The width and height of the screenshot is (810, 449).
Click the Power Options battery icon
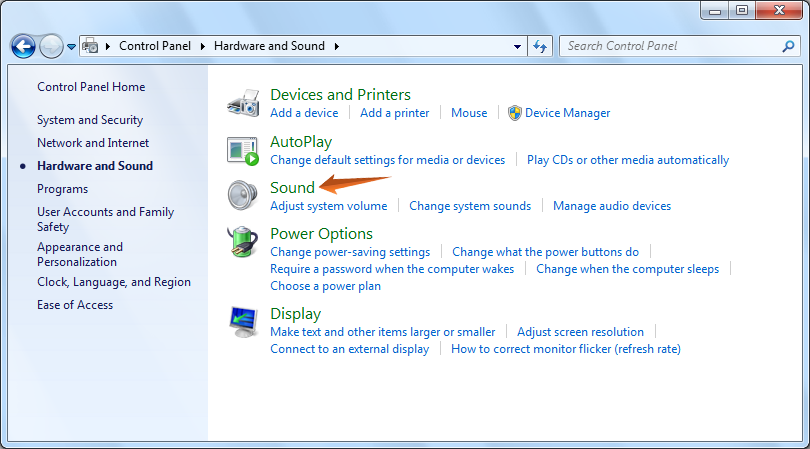click(x=242, y=242)
